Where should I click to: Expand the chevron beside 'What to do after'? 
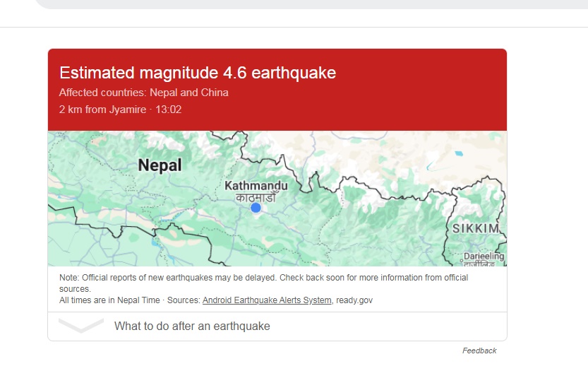[x=81, y=326]
